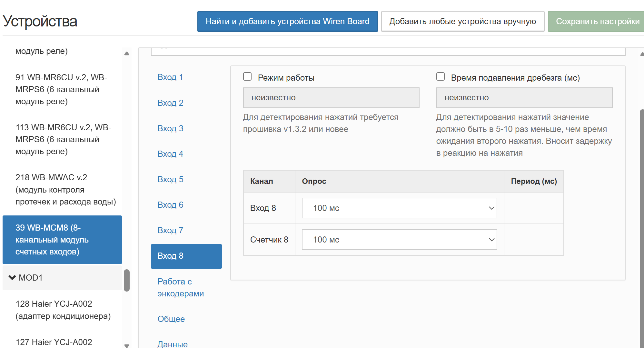Click Найти и добавить устройства Wiren Board

click(x=287, y=21)
